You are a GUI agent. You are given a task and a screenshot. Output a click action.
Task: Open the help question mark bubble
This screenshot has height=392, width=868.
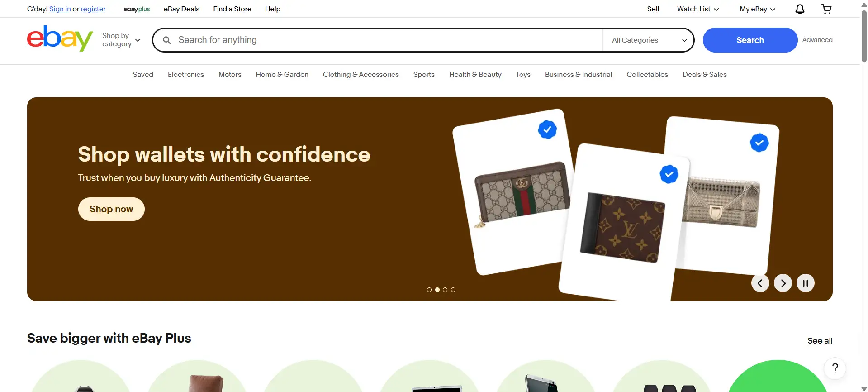[835, 368]
